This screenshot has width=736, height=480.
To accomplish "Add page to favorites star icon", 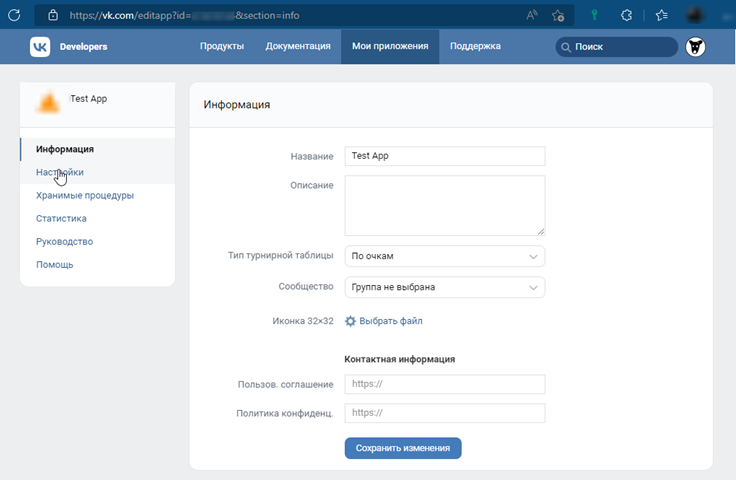I will click(558, 15).
